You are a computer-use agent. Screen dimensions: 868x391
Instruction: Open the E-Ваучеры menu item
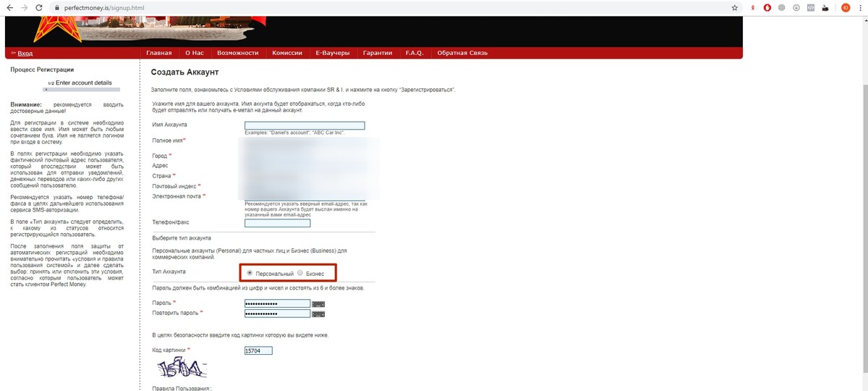coord(333,53)
